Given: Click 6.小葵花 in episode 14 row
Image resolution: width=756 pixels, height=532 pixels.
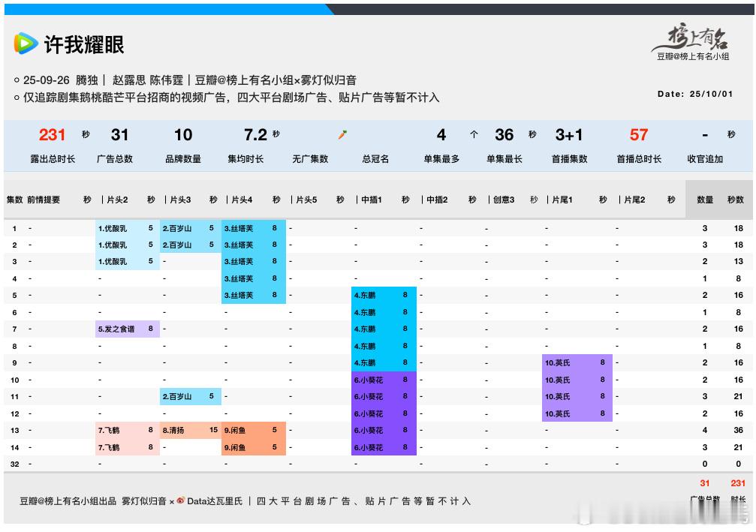Looking at the screenshot, I should point(369,448).
